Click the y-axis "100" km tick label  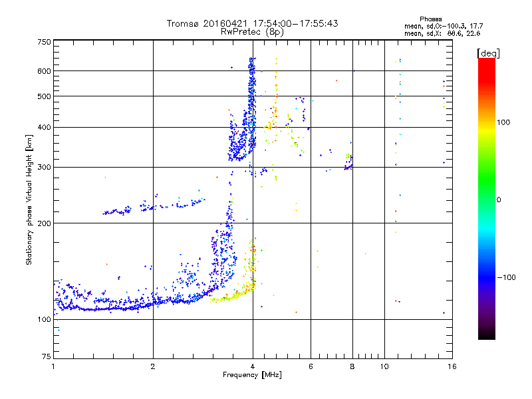pos(44,320)
